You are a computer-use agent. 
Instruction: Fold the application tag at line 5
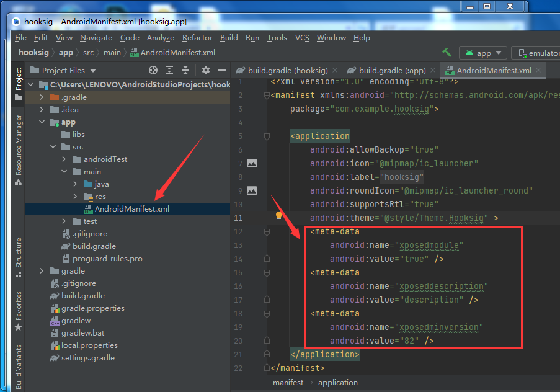click(267, 136)
